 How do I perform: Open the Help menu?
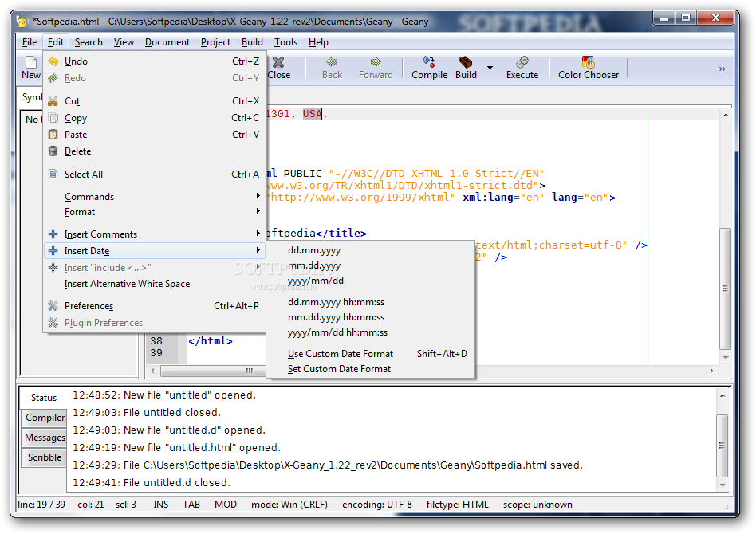click(318, 42)
